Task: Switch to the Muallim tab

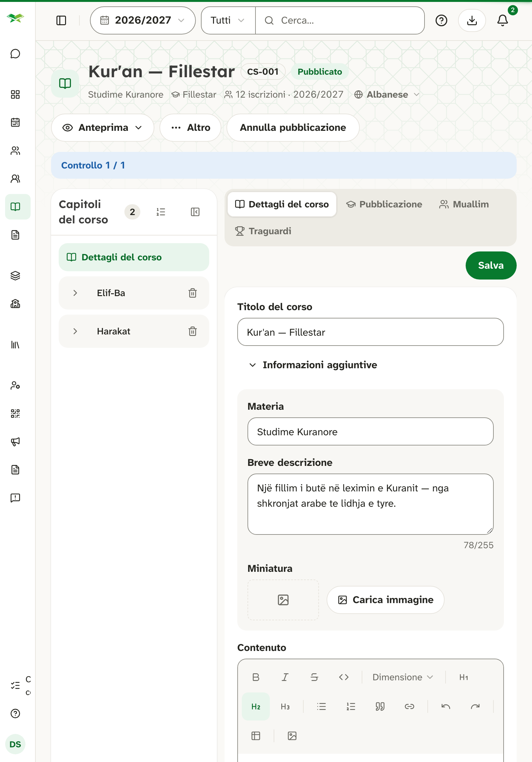Action: coord(464,204)
